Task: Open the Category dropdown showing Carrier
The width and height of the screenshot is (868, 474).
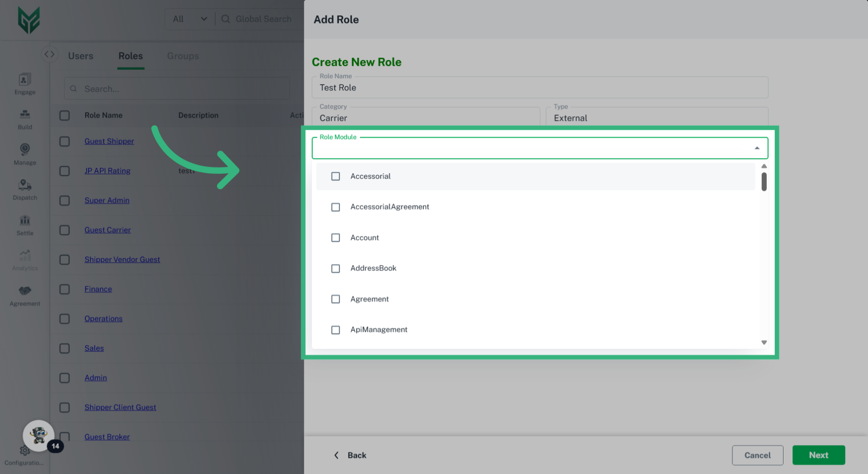Action: (425, 118)
